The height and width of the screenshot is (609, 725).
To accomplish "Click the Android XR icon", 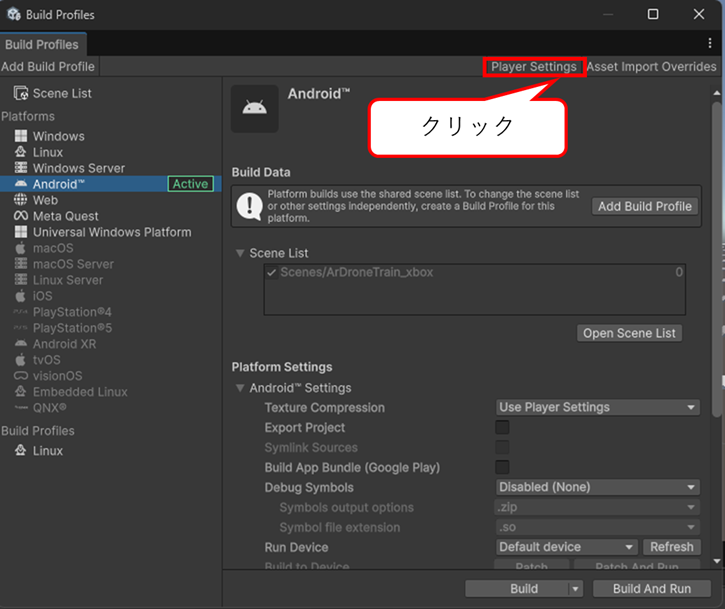I will [x=21, y=344].
